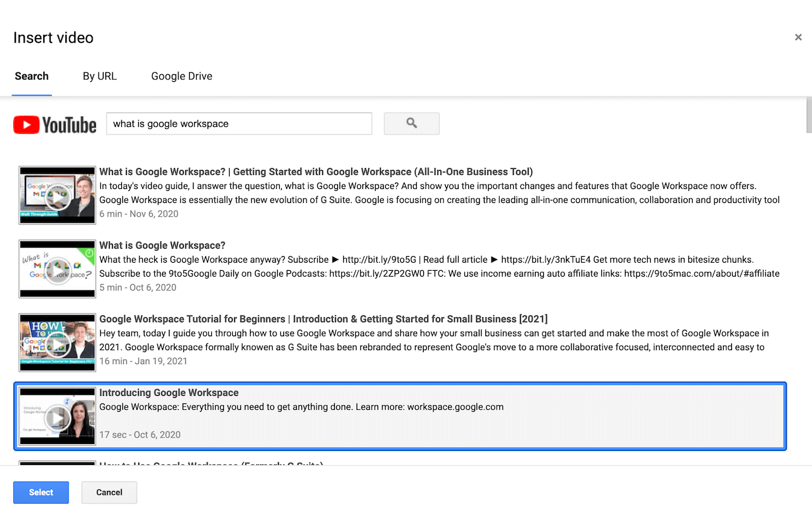Click the '6 min - Nov 6, 2020' text
This screenshot has width=812, height=517.
[x=139, y=214]
